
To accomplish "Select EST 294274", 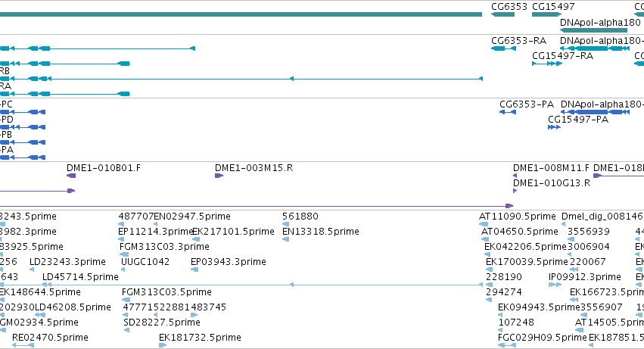I will click(489, 301).
